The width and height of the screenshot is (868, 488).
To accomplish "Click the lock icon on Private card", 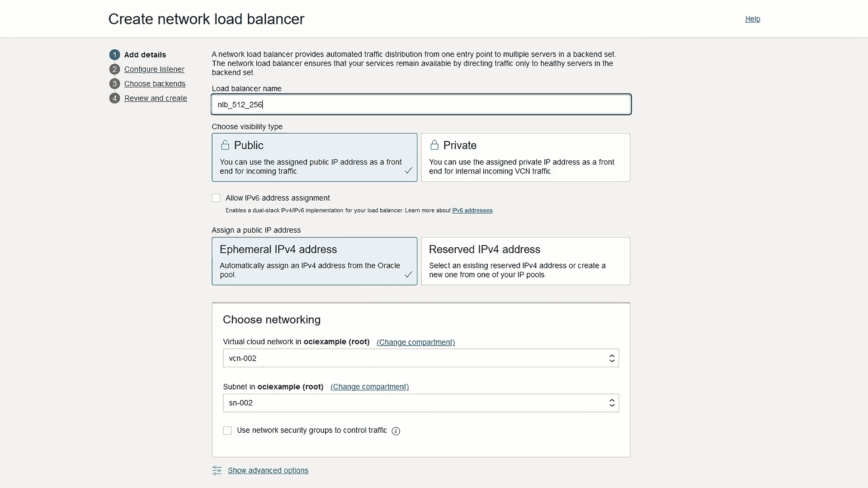I will pos(434,145).
